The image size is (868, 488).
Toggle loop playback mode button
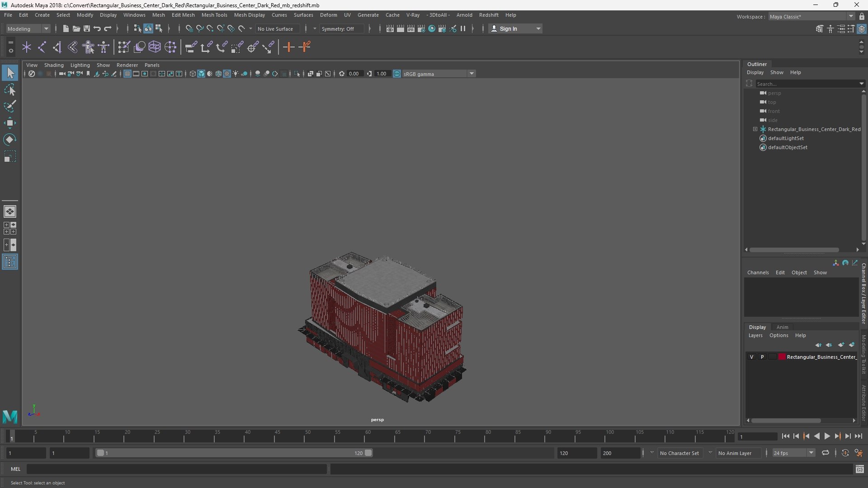[826, 453]
